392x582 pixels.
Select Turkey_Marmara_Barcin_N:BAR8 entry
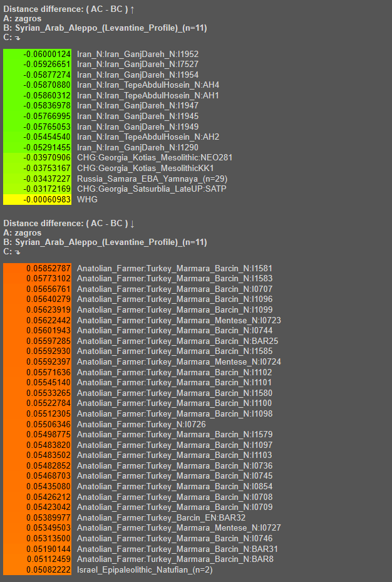pos(175,559)
